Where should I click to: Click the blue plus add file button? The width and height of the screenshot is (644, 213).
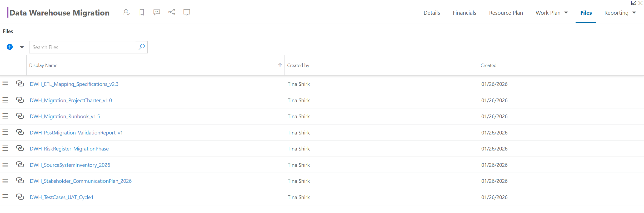click(x=10, y=47)
